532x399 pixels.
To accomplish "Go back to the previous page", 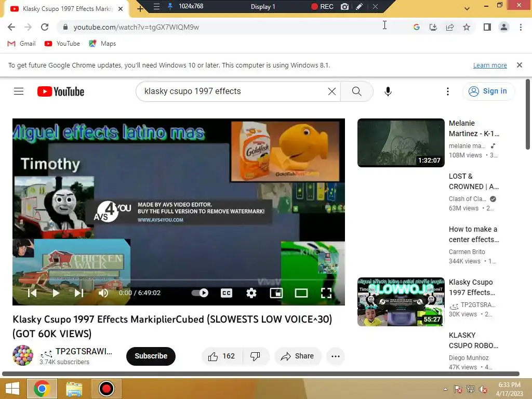I will [11, 27].
